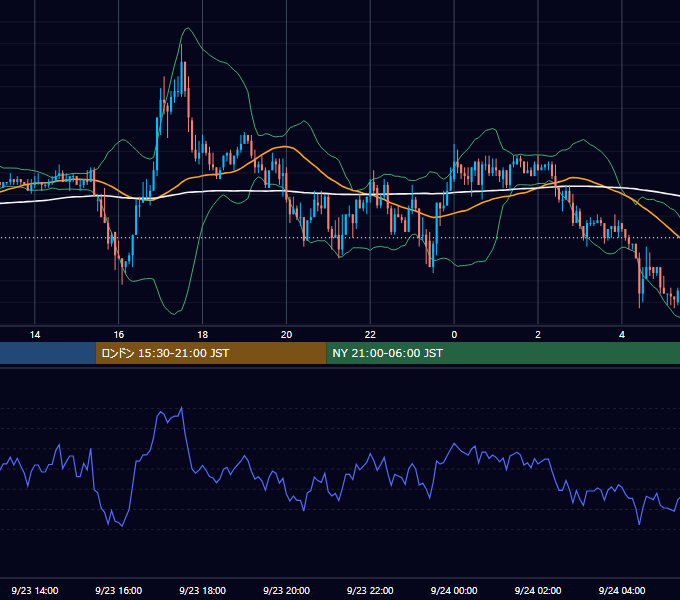Click the 0 hour label on price chart axis

[454, 335]
